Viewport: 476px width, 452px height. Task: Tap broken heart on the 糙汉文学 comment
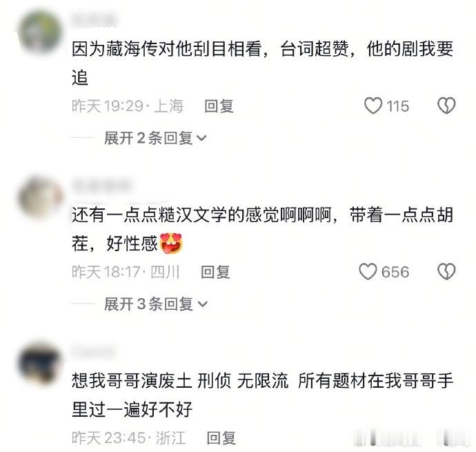[x=446, y=272]
